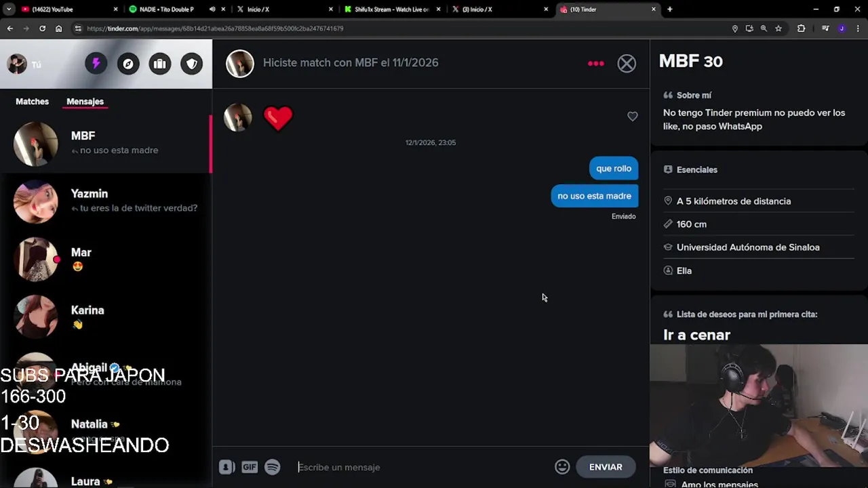Mute the NADIE tab audio icon

pos(212,9)
